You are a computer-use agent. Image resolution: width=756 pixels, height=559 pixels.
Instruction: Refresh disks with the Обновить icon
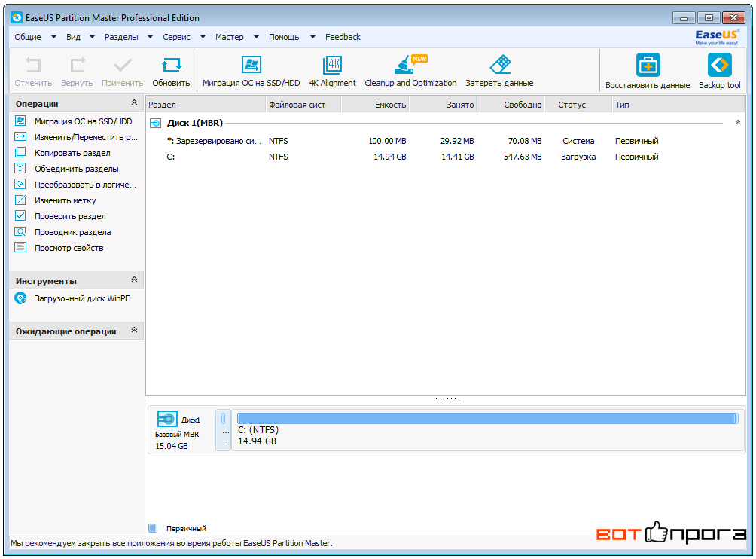171,65
